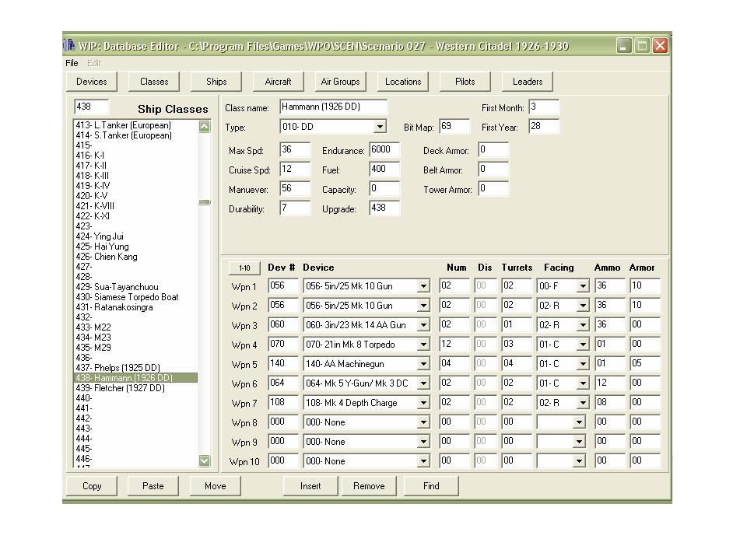Click the Remove button
The width and height of the screenshot is (747, 560).
point(369,485)
